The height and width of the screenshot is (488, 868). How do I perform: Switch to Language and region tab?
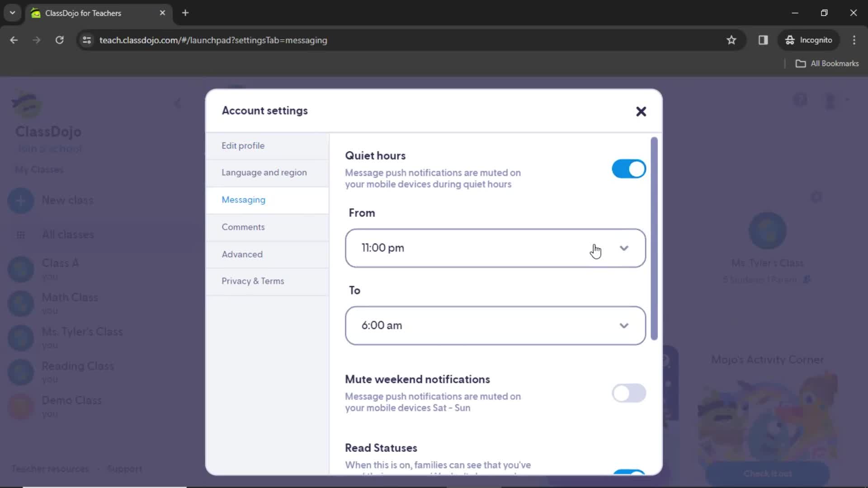tap(267, 173)
